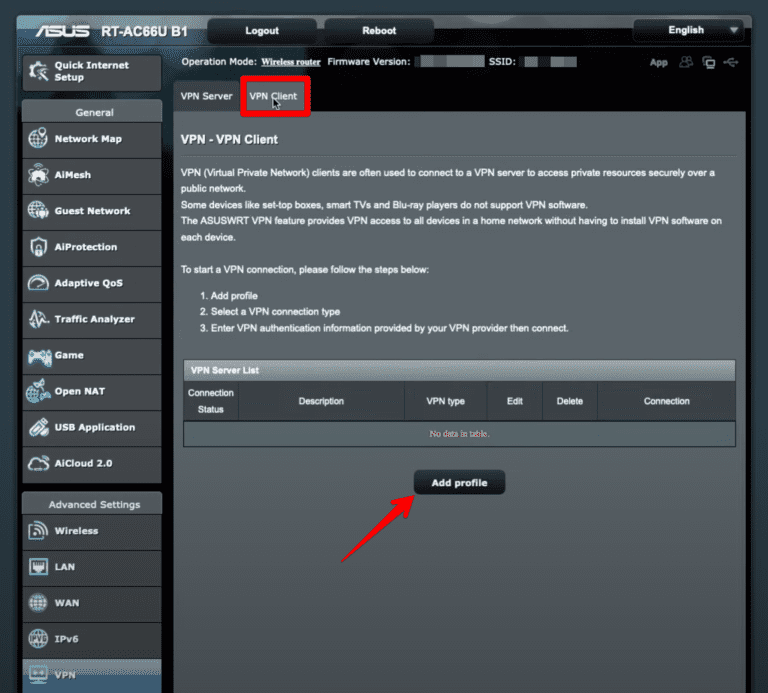
Task: Click the VPN Server List heading
Action: (x=225, y=370)
